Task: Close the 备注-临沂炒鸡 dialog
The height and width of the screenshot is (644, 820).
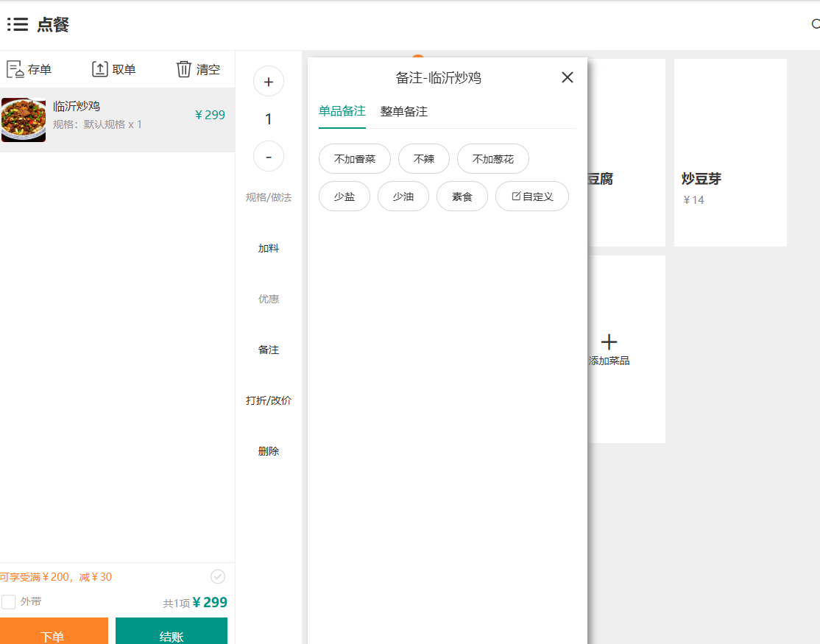Action: coord(567,77)
